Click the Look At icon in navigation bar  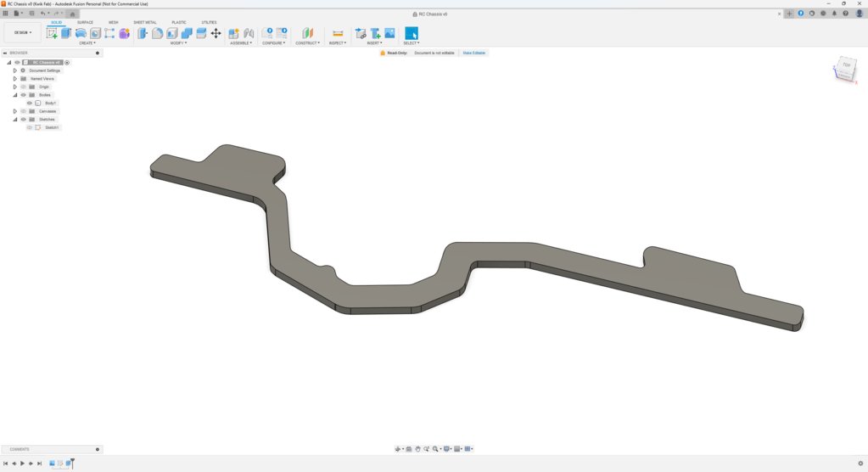(409, 449)
